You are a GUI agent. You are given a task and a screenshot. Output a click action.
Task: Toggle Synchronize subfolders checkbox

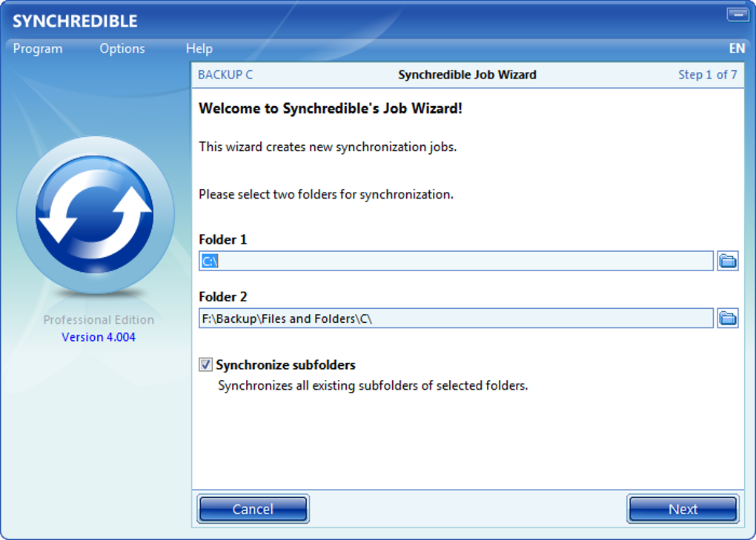coord(205,364)
